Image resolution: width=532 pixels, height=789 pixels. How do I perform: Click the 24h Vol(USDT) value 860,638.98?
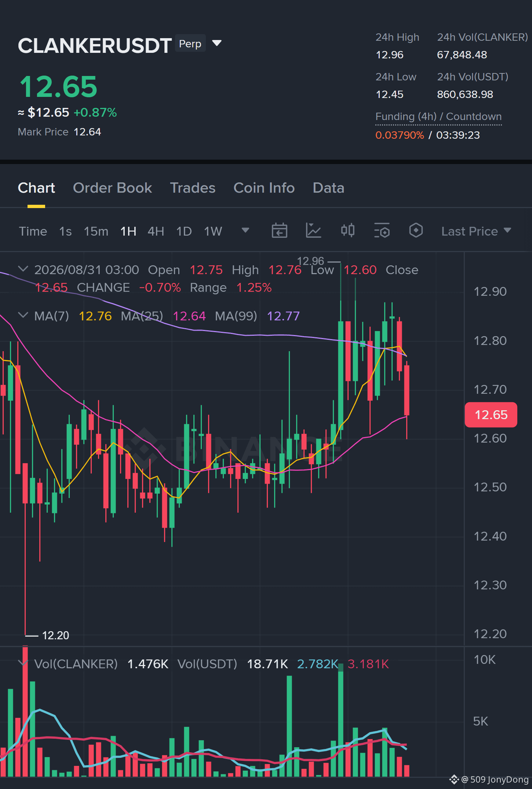coord(465,95)
